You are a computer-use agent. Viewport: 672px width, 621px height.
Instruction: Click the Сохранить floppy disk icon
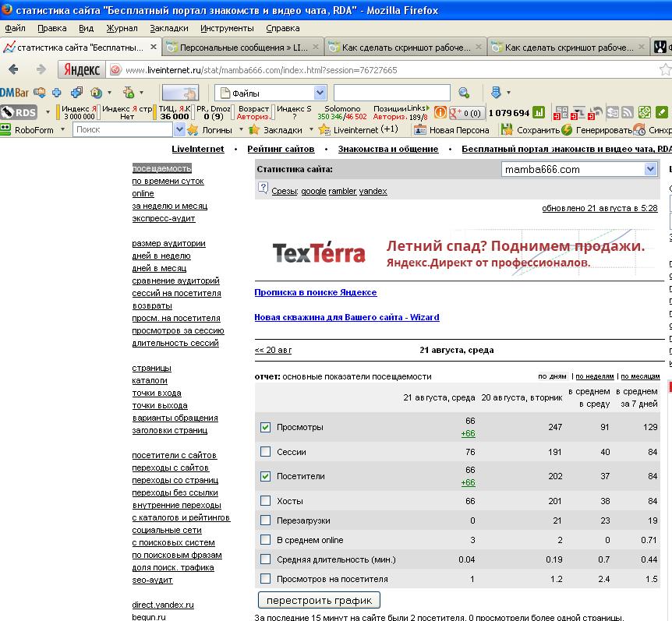[507, 130]
